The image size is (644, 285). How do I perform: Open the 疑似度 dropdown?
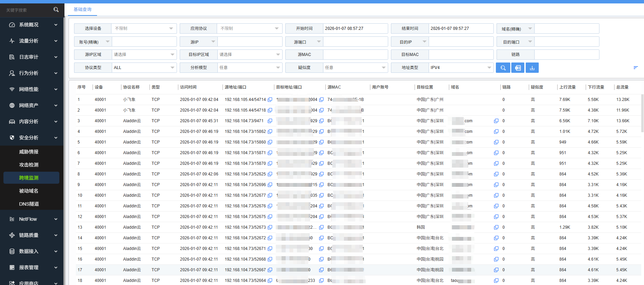[x=355, y=68]
